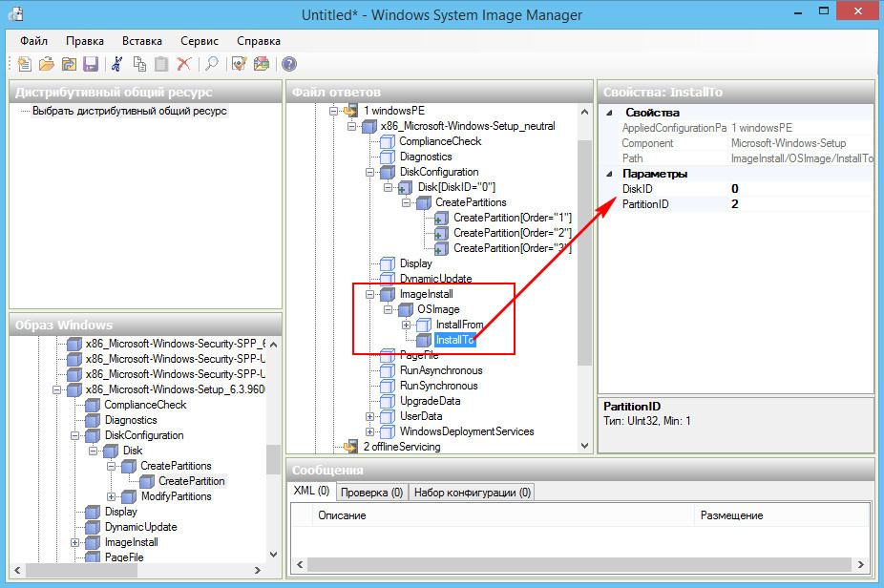This screenshot has width=884, height=588.
Task: Click the folder-with-arrow toolbar icon
Action: (69, 64)
